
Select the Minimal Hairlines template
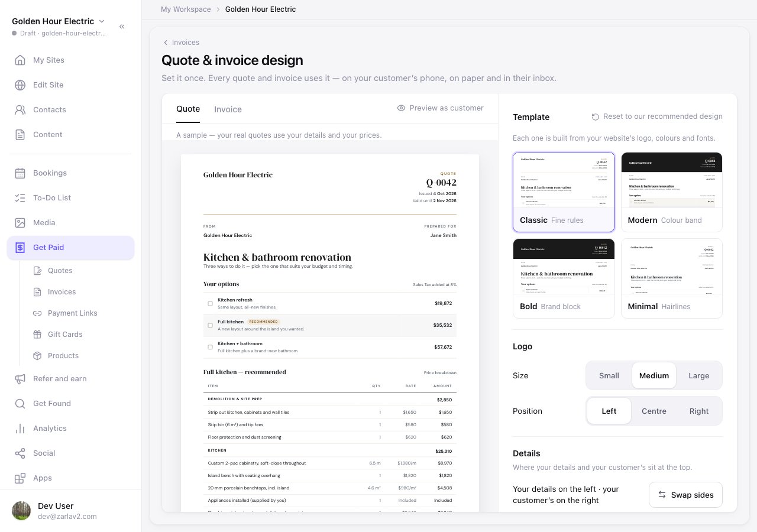pyautogui.click(x=672, y=278)
